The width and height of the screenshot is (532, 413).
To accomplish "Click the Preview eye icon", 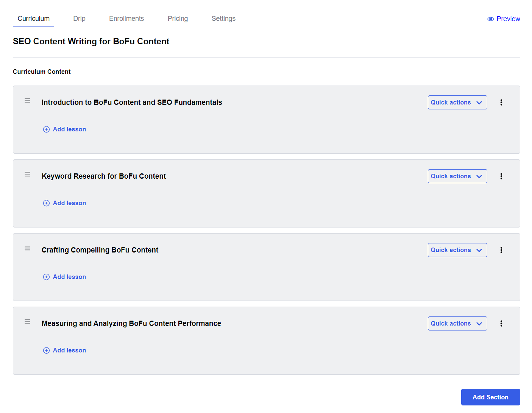I will [x=490, y=19].
